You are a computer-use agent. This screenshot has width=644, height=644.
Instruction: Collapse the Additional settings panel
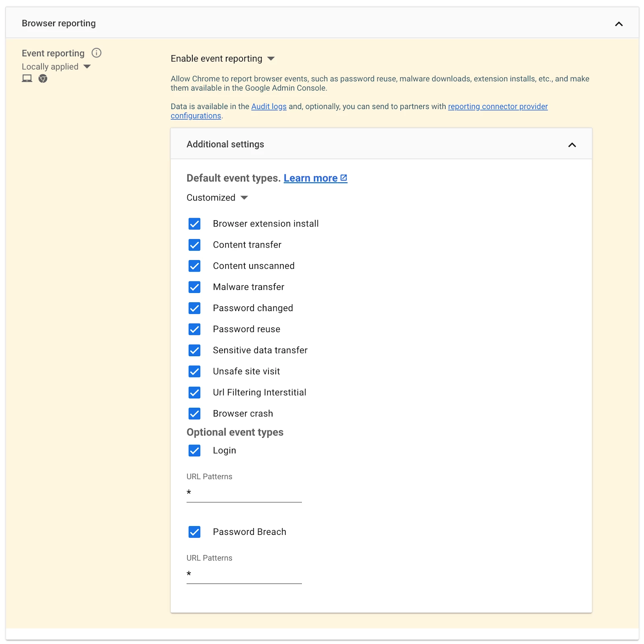(572, 144)
